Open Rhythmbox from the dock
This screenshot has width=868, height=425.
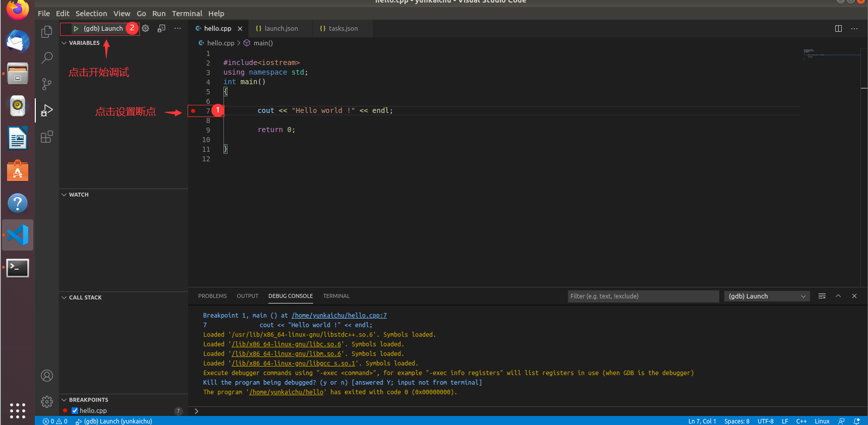point(18,106)
